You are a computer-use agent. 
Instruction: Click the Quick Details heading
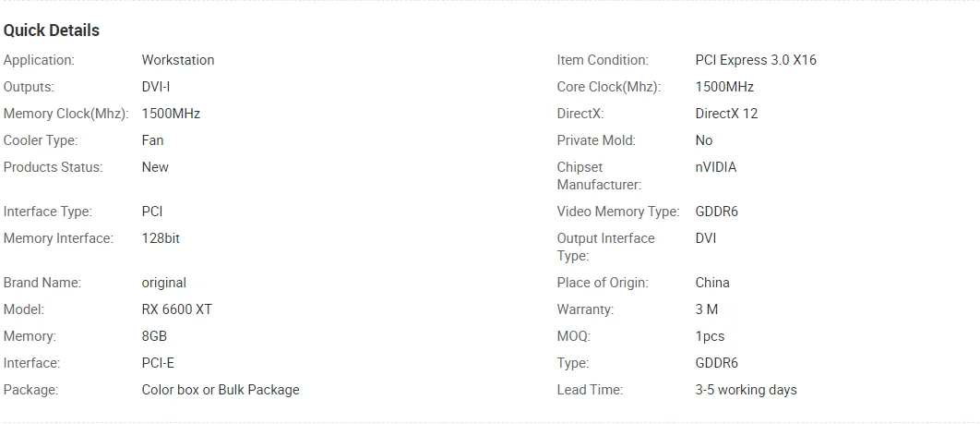point(52,30)
